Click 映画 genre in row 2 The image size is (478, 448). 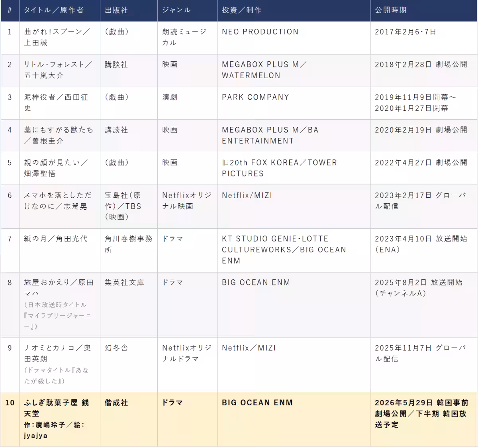click(170, 65)
